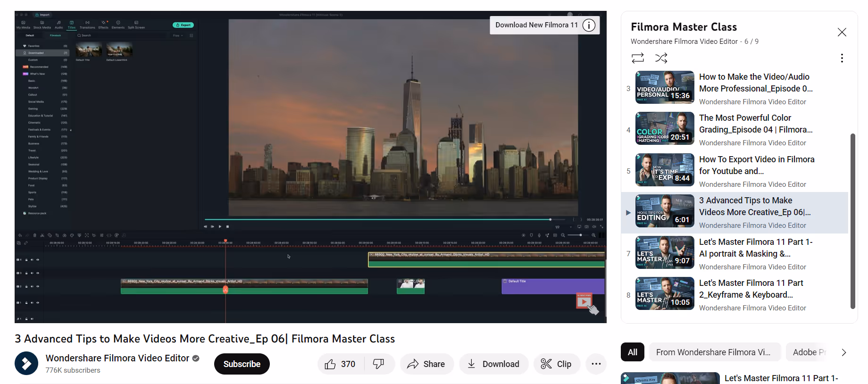Open the Transitions tab in the video
Viewport: 868px width, 384px height.
87,25
